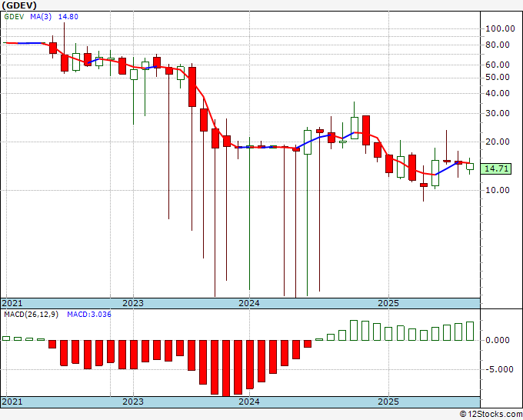Click the 10.00 price axis label
The width and height of the screenshot is (523, 420).
pyautogui.click(x=498, y=190)
